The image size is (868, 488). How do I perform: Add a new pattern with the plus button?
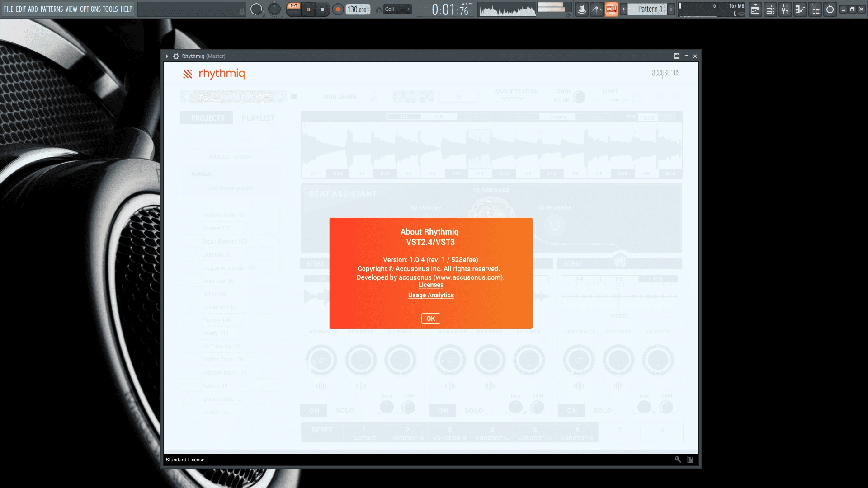pyautogui.click(x=671, y=9)
